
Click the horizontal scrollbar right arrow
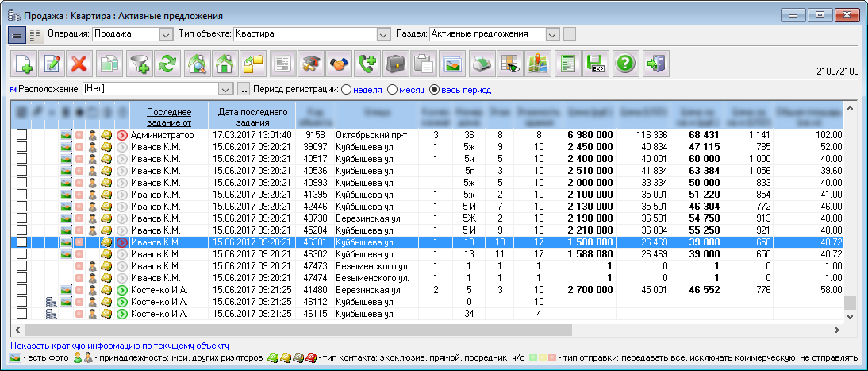[837, 330]
